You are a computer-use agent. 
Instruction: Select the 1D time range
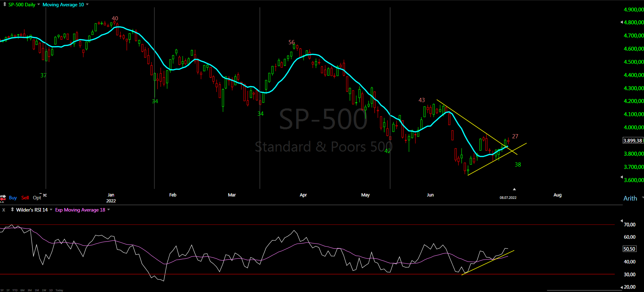[x=51, y=290]
